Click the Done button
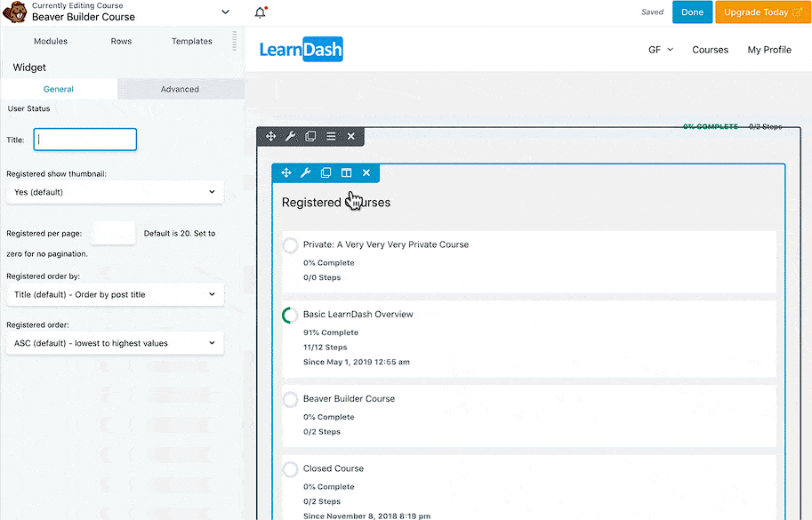Screen dimensions: 812x520 tap(692, 12)
